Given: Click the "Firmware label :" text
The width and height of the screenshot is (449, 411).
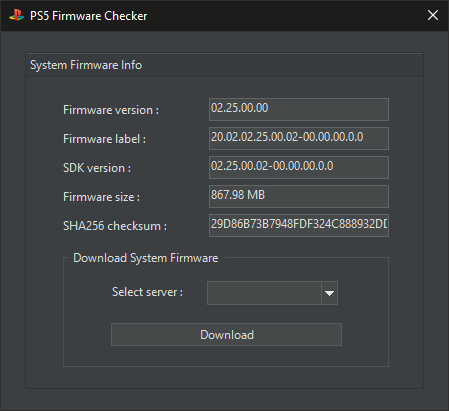Looking at the screenshot, I should click(104, 139).
